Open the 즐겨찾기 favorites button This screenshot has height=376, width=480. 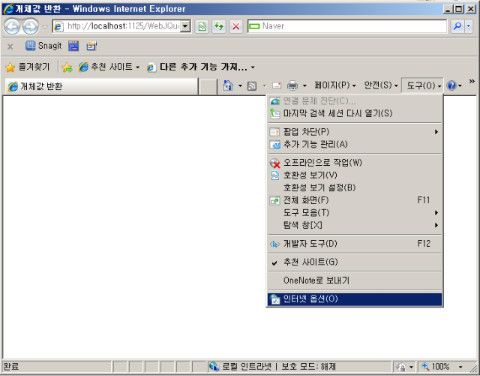28,67
